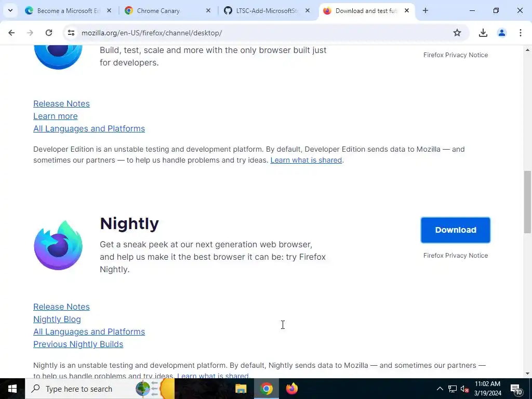Expand the tab search dropdown

(x=10, y=10)
